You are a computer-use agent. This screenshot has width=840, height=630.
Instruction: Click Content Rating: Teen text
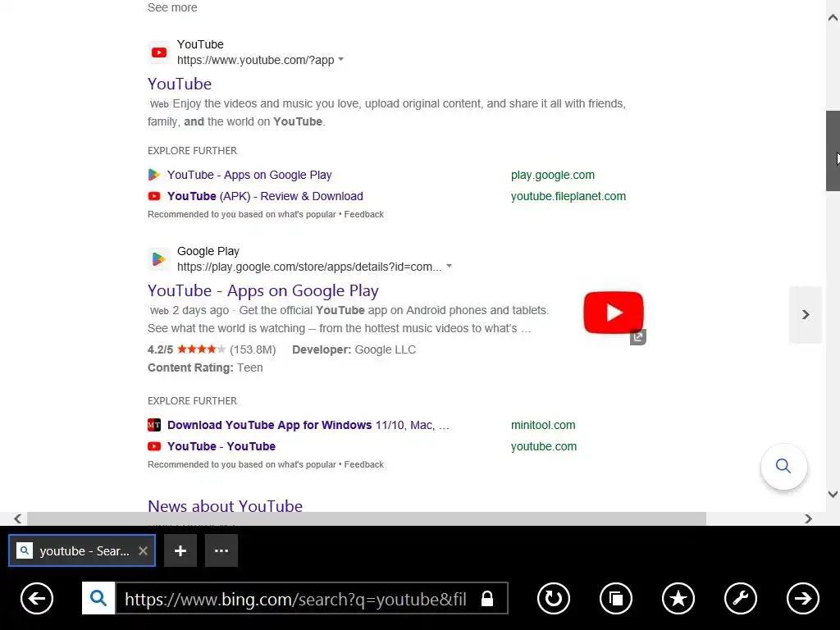[x=205, y=368]
